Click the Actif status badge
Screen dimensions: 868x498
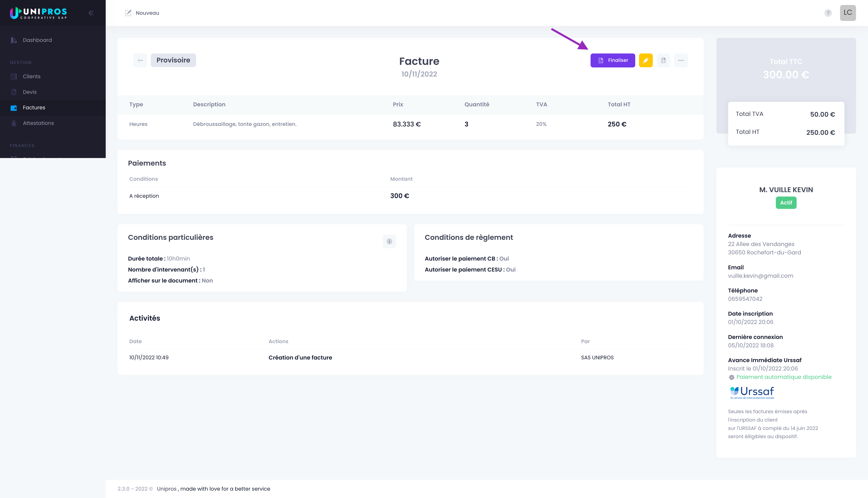click(x=786, y=203)
